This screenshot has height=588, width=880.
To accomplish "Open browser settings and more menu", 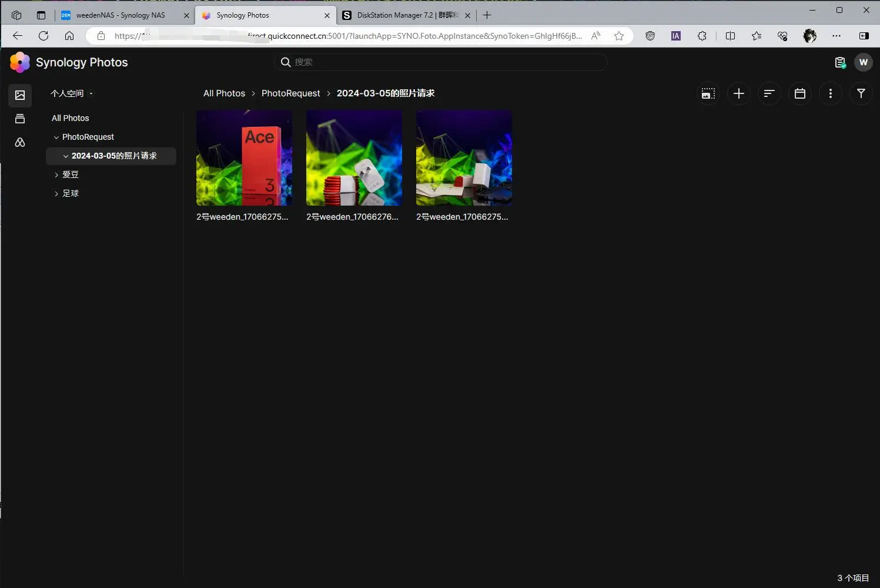I will click(836, 36).
